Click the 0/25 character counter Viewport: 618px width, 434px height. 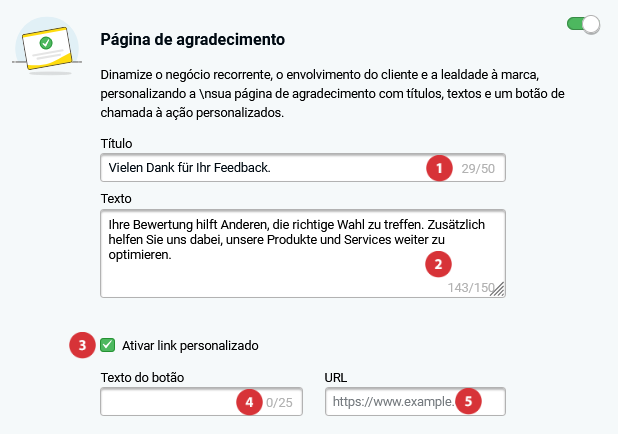click(279, 402)
